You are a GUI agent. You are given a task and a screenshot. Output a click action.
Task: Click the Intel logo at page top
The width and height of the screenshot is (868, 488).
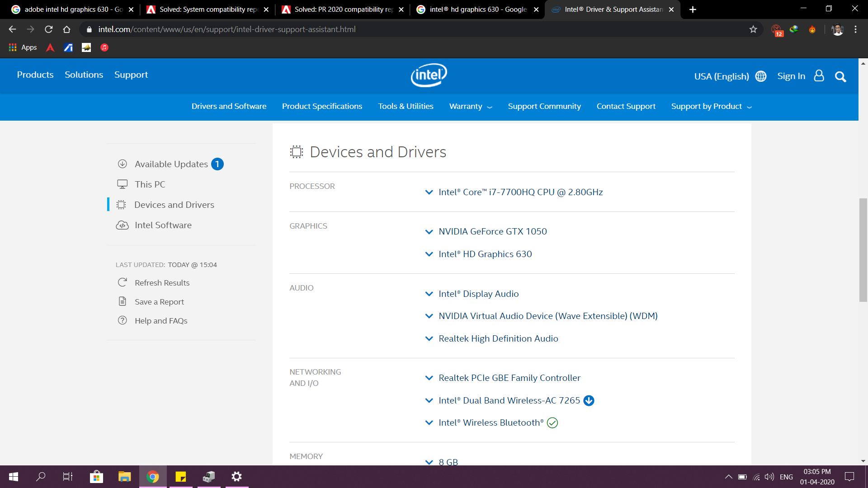(x=429, y=75)
